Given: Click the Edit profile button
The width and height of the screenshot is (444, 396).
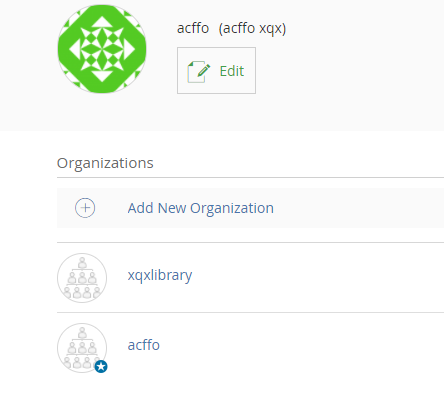Looking at the screenshot, I should tap(216, 70).
